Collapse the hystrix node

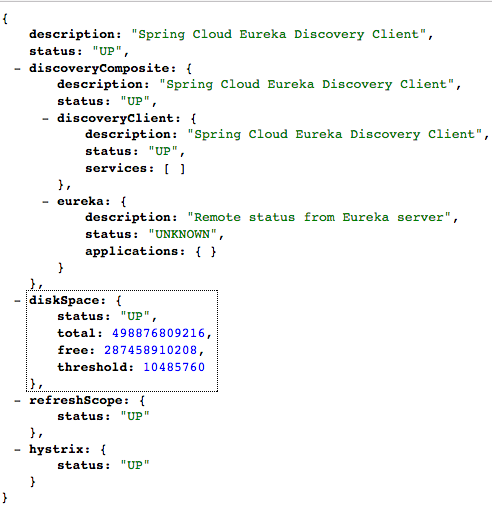coord(17,450)
